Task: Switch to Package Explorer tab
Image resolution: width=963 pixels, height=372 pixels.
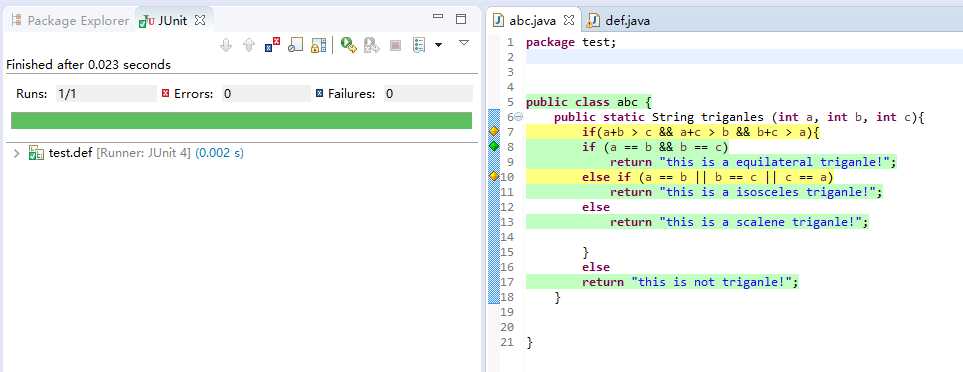Action: pyautogui.click(x=71, y=21)
